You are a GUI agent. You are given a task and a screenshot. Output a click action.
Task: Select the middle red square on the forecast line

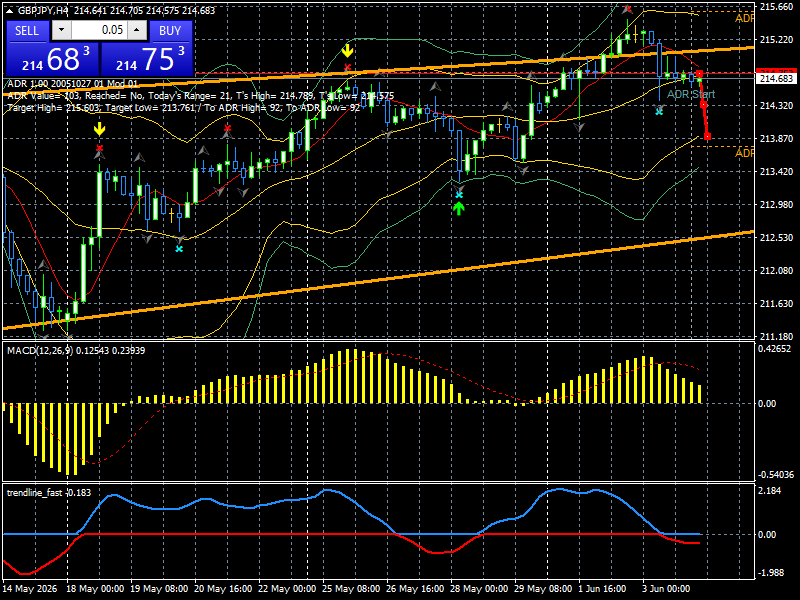pyautogui.click(x=703, y=105)
